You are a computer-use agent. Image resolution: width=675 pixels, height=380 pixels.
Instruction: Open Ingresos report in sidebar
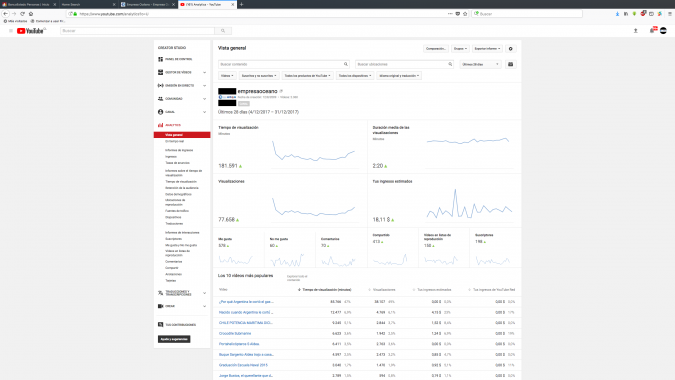(x=171, y=157)
